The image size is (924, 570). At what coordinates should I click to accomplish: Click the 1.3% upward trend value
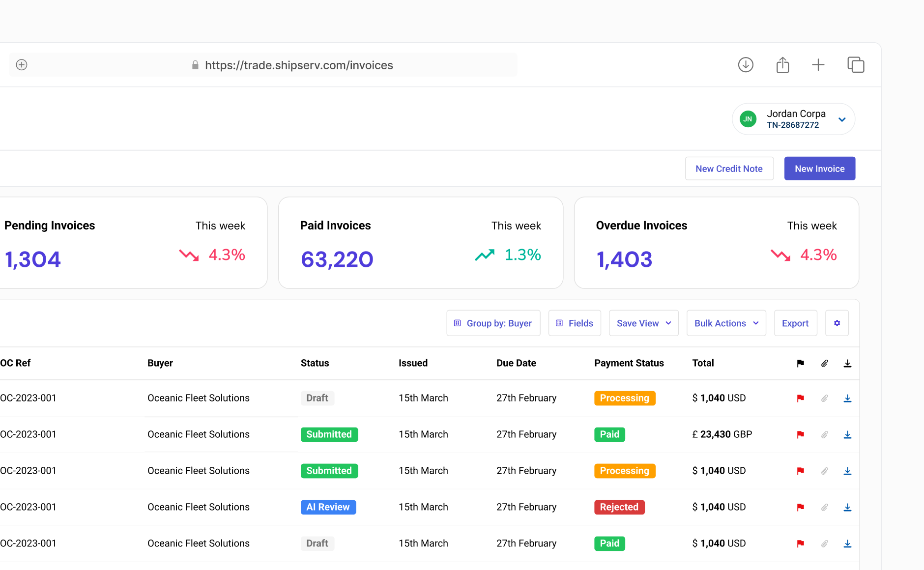523,255
